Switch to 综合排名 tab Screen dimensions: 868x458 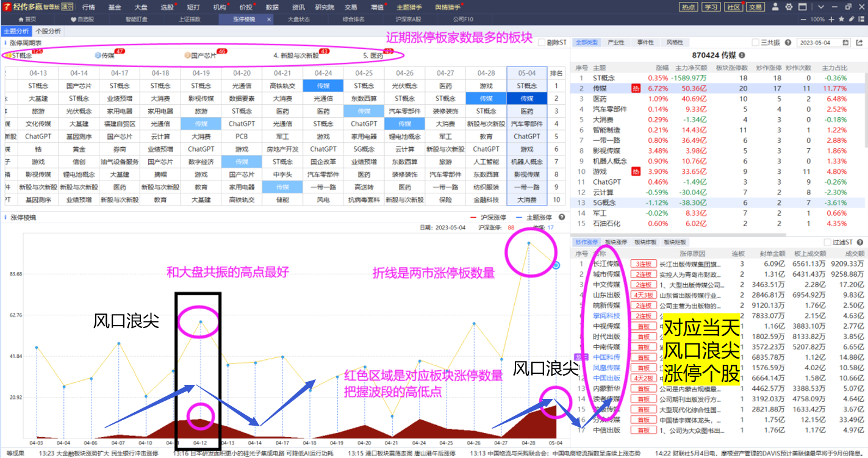coord(353,19)
